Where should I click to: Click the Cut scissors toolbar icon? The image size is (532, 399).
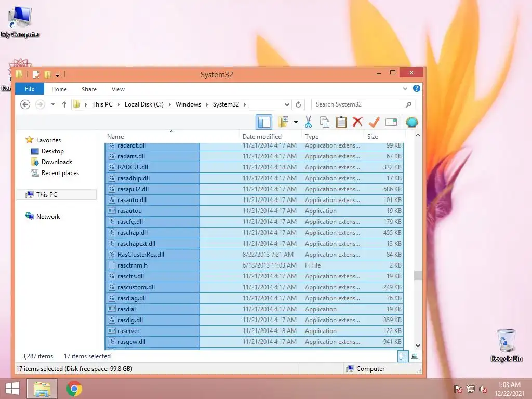click(x=308, y=122)
